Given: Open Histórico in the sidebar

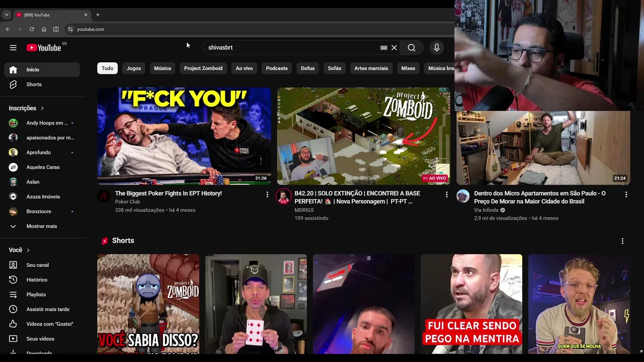Looking at the screenshot, I should tap(42, 280).
